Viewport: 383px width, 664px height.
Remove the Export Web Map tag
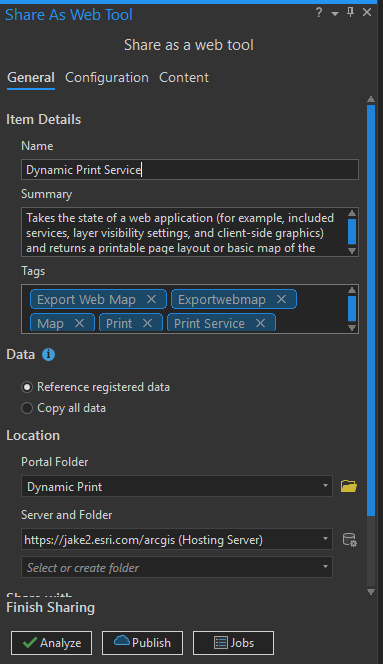tap(151, 299)
